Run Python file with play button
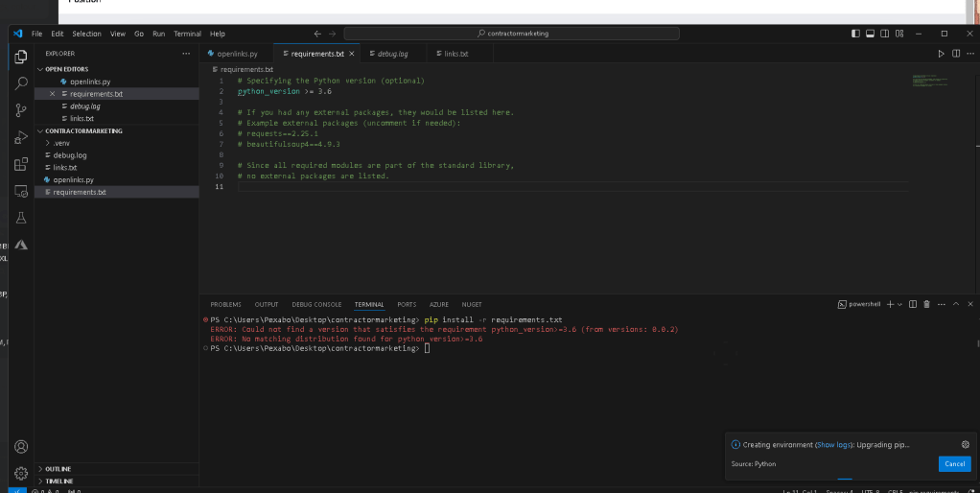Viewport: 980px width, 493px height. pyautogui.click(x=942, y=54)
